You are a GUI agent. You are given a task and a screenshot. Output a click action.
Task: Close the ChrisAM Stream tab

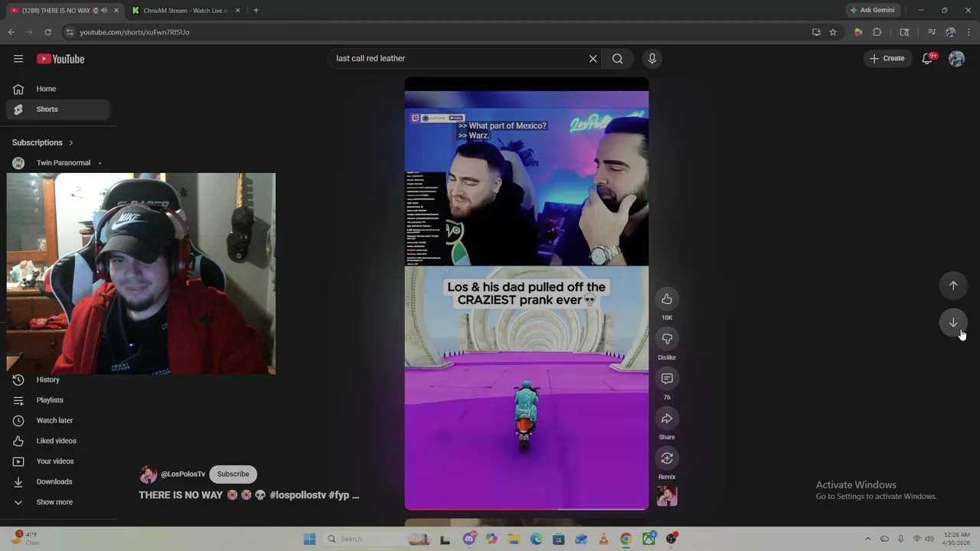(237, 11)
